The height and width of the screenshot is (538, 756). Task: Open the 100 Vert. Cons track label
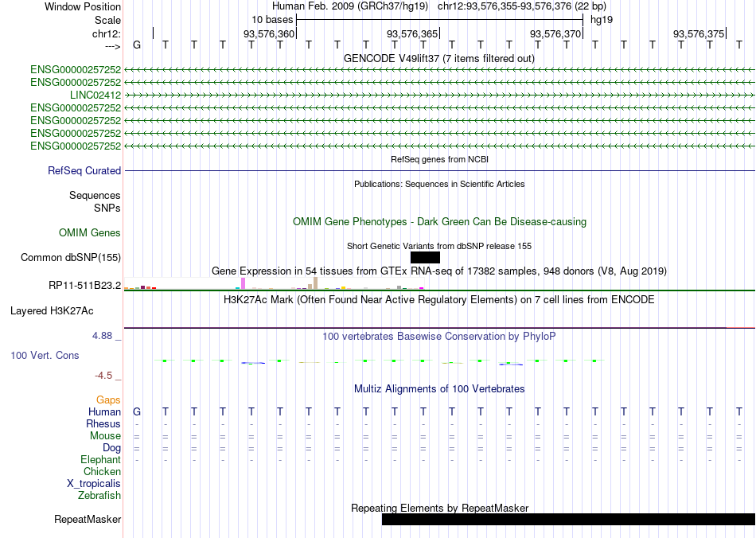coord(45,355)
